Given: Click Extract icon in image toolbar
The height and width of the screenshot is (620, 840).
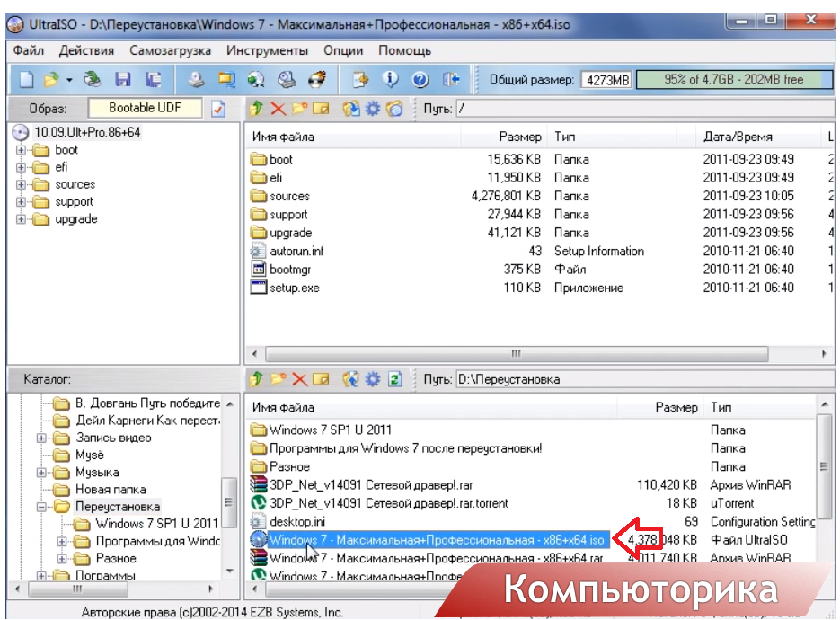Looking at the screenshot, I should click(x=351, y=109).
